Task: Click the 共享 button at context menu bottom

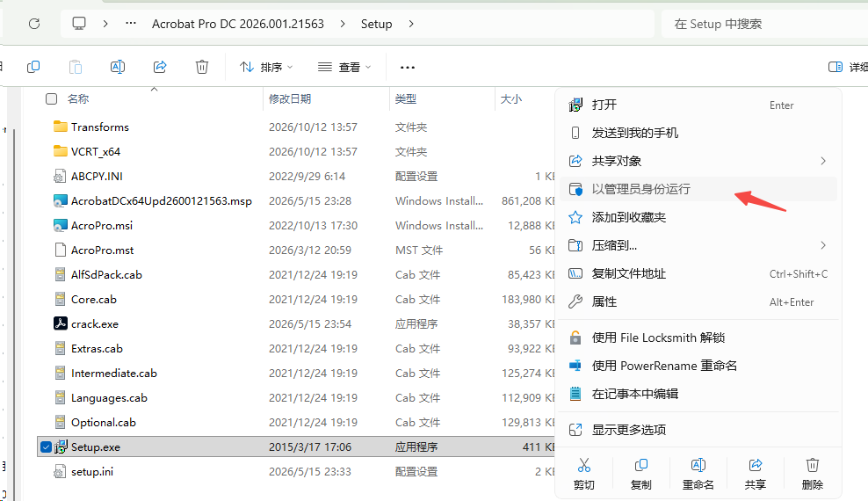Action: (755, 474)
